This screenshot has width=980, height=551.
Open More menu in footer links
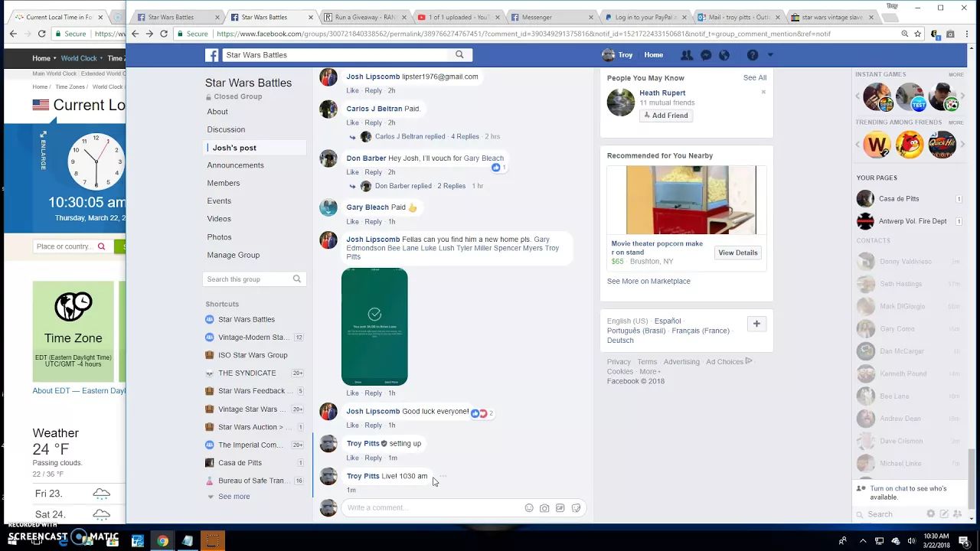tap(649, 371)
